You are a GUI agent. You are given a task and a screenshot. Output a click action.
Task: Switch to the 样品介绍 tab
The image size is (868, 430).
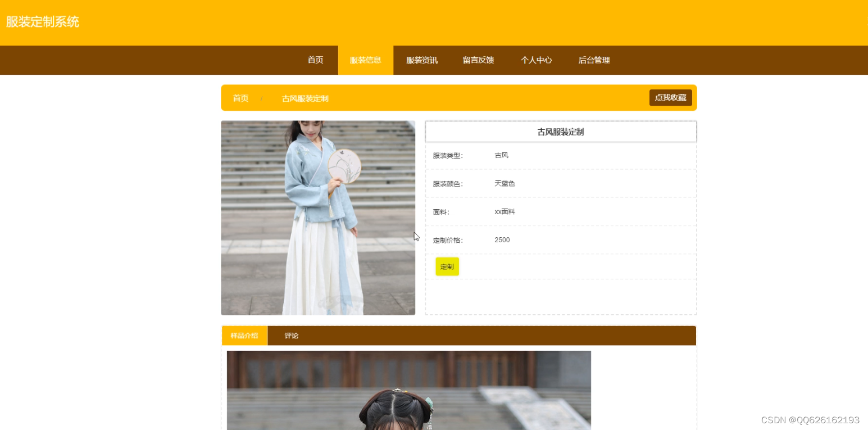coord(244,336)
